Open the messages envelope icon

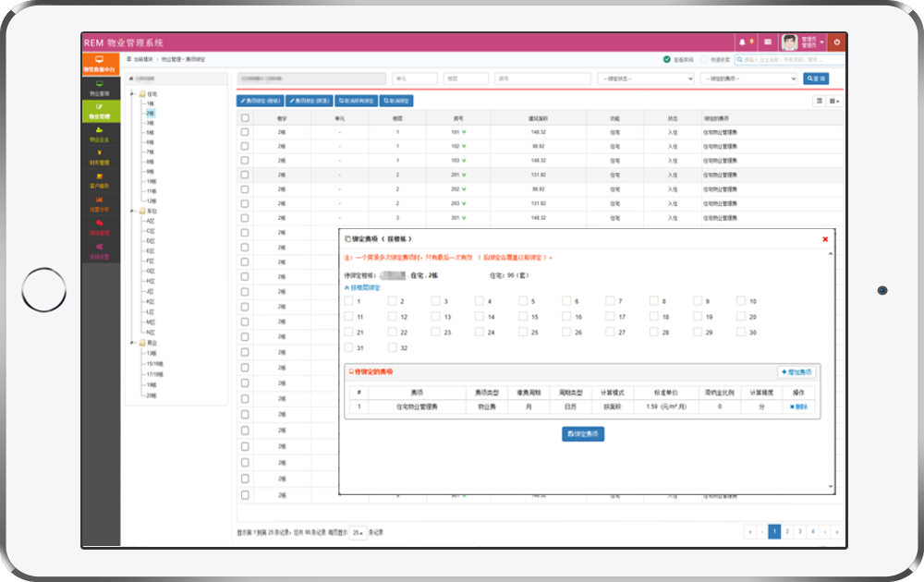767,42
